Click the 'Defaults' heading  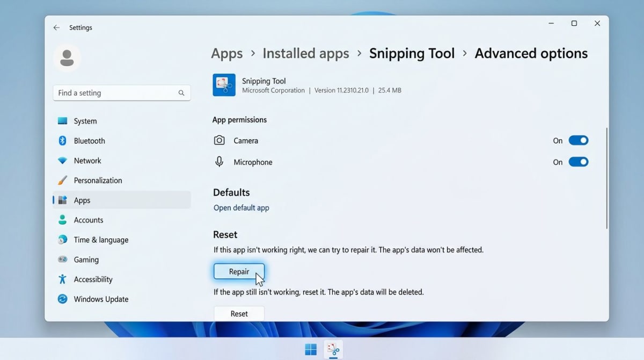[x=231, y=192]
